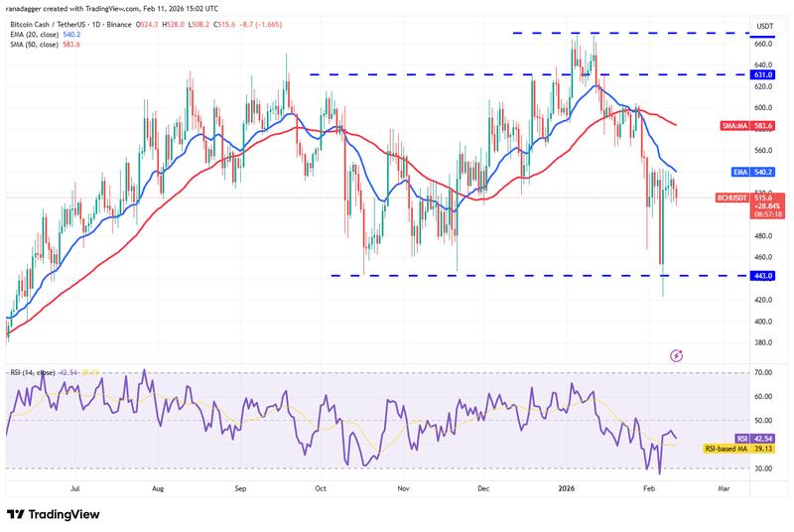Click the Feb label on time axis

(649, 489)
